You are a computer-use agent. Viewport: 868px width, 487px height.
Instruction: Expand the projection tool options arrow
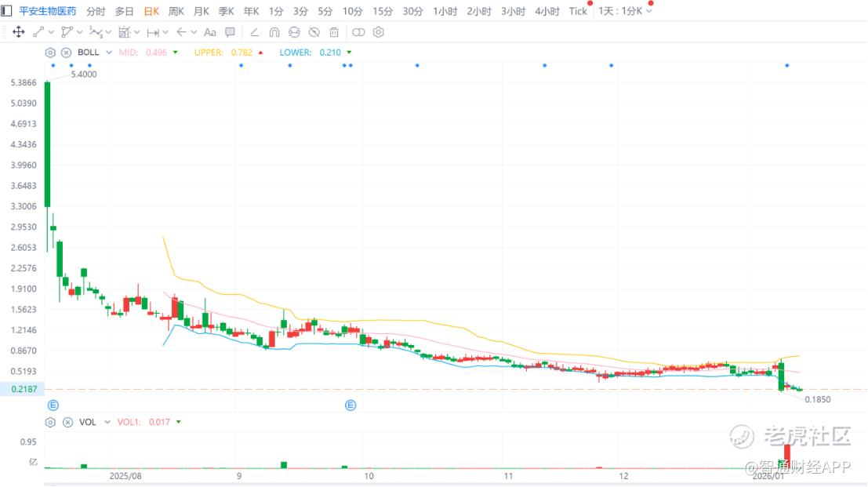point(136,33)
